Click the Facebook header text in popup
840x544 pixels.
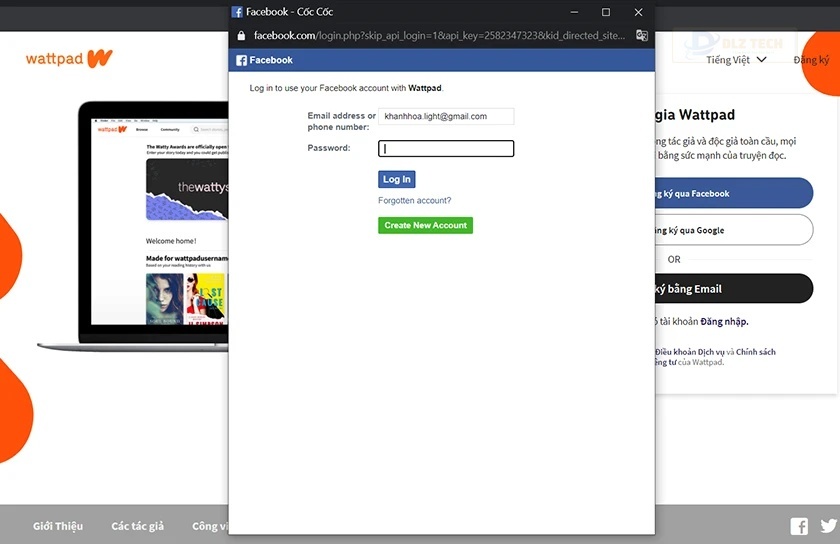271,60
